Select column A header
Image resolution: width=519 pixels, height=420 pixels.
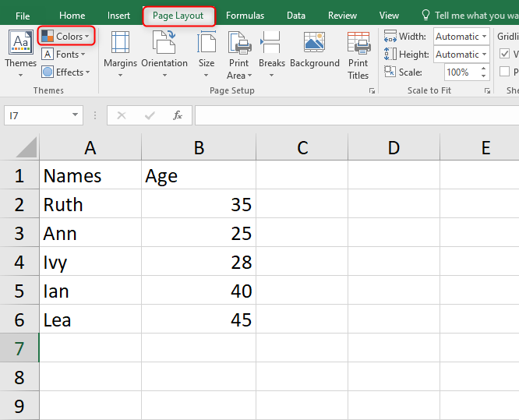tap(90, 147)
